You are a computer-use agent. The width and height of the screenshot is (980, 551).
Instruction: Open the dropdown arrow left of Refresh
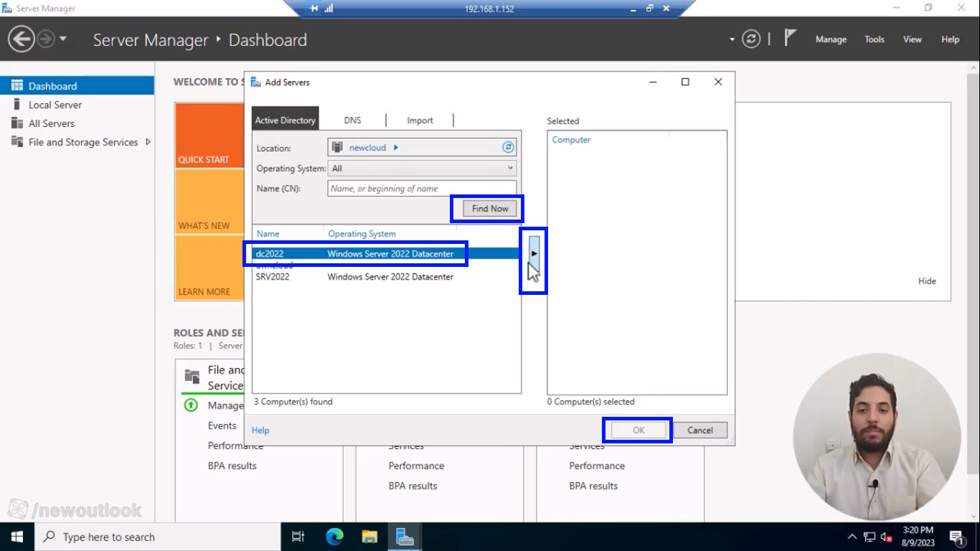(x=732, y=39)
